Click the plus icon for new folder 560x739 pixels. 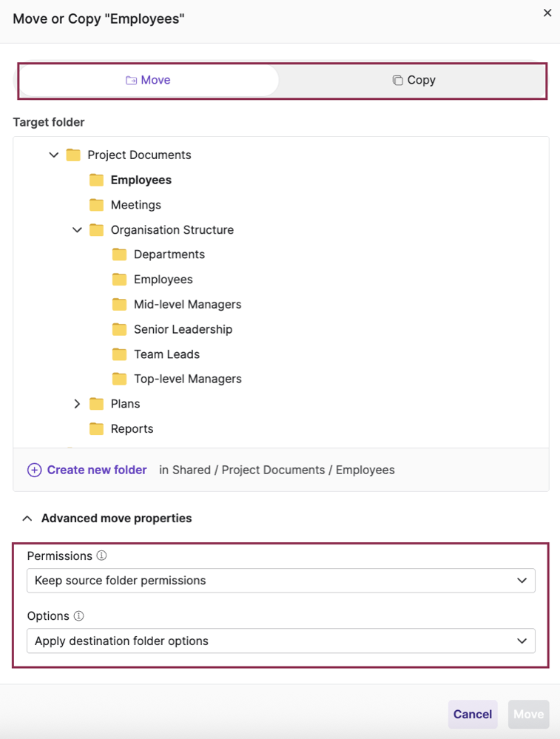(x=34, y=470)
